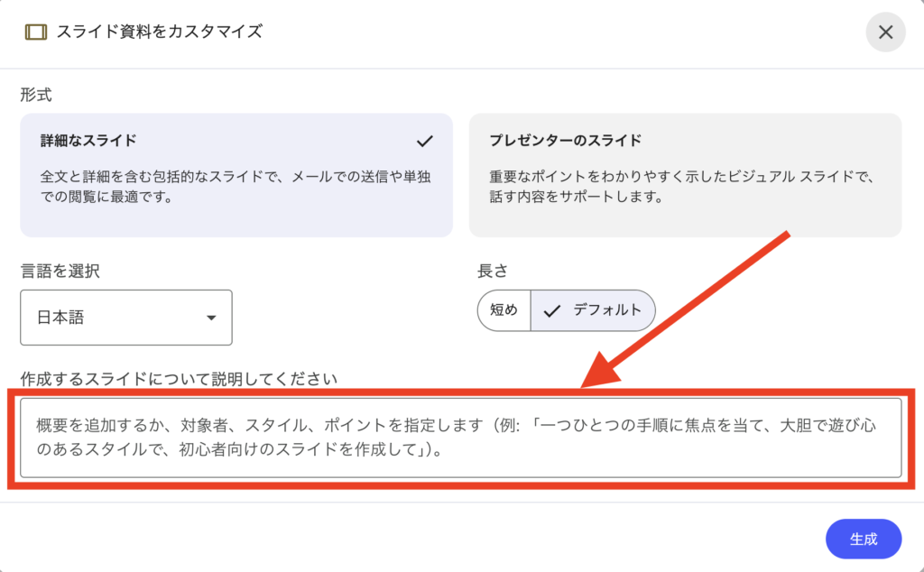Click the 作成するスライドについて説明してください label
The width and height of the screenshot is (924, 572).
pos(179,379)
